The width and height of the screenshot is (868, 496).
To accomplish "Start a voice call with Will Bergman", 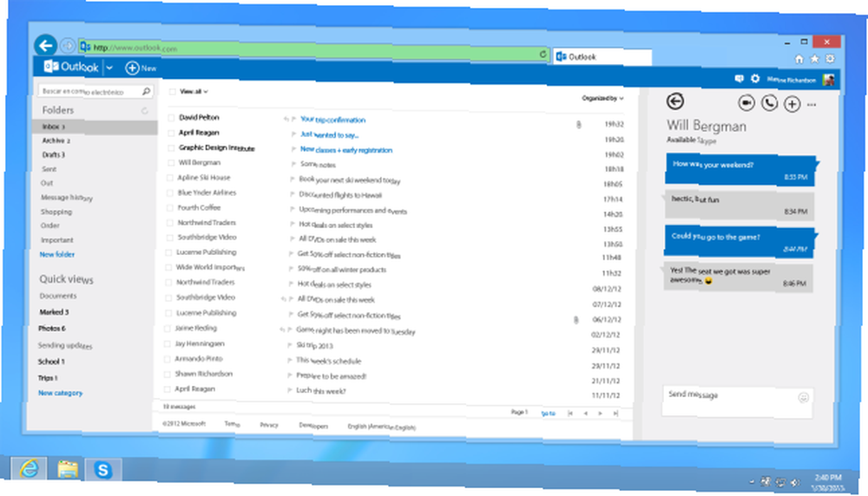I will point(769,103).
